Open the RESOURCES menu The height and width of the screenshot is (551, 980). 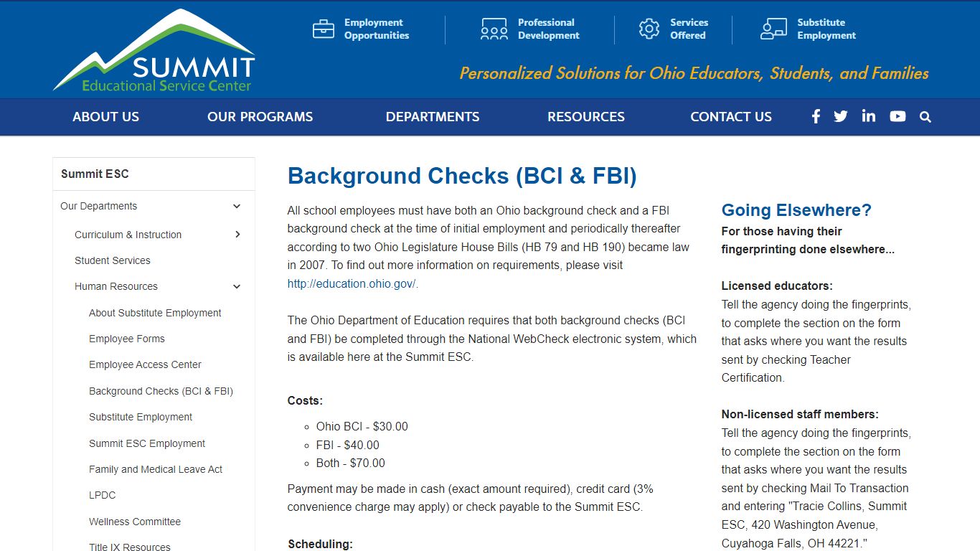586,117
